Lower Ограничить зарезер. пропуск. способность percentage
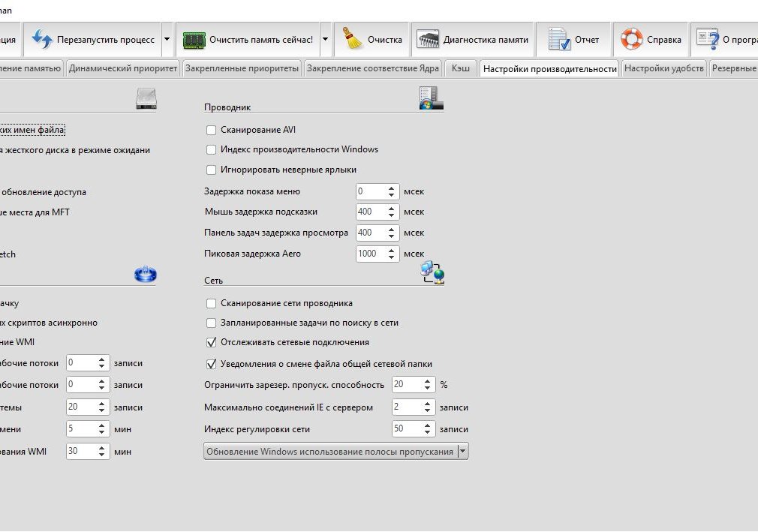758x532 pixels. (x=427, y=387)
